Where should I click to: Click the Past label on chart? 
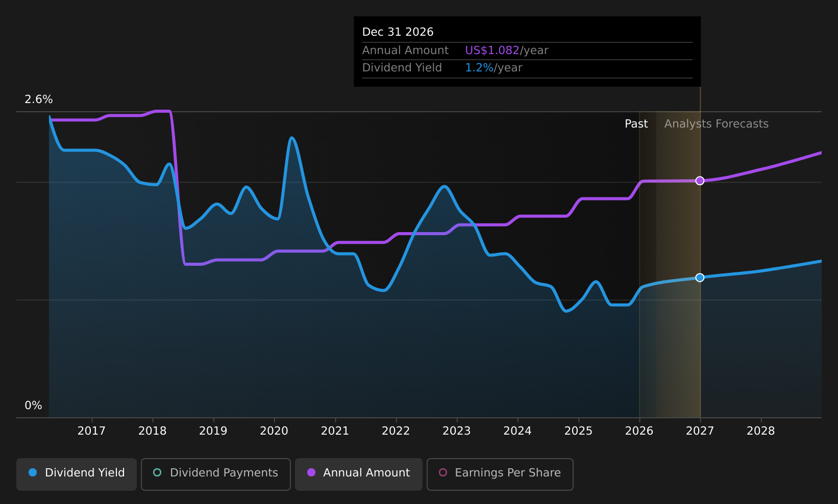pos(636,124)
